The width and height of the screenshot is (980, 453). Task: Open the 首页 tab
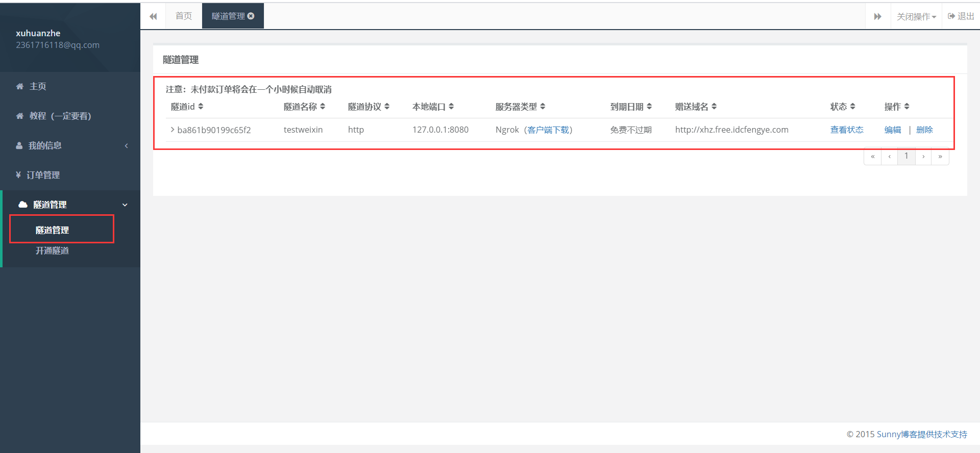[x=184, y=16]
